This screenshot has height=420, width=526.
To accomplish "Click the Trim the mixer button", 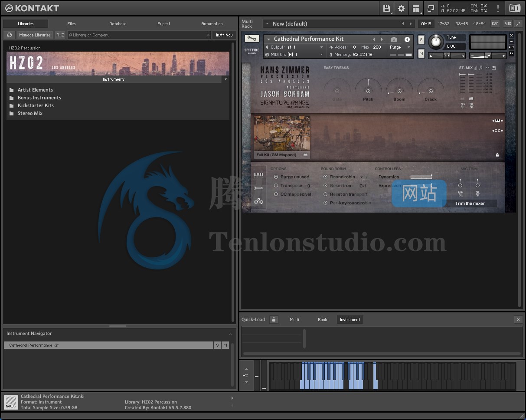I will pos(470,203).
